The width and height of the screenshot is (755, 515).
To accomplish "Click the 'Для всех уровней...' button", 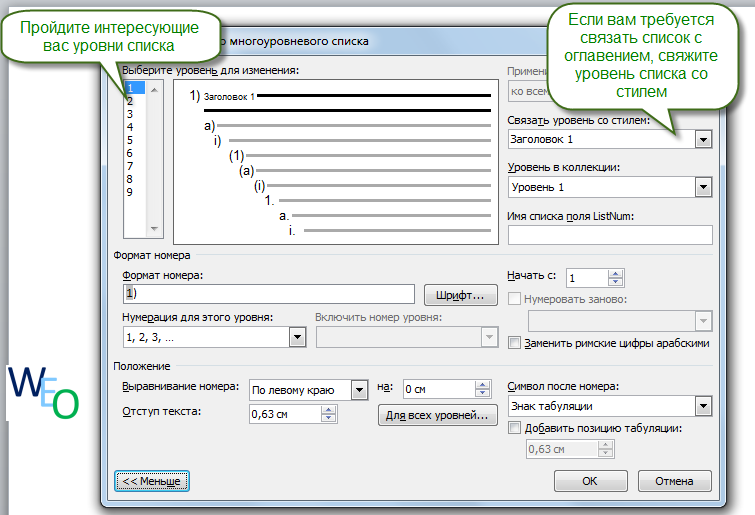I will 437,414.
